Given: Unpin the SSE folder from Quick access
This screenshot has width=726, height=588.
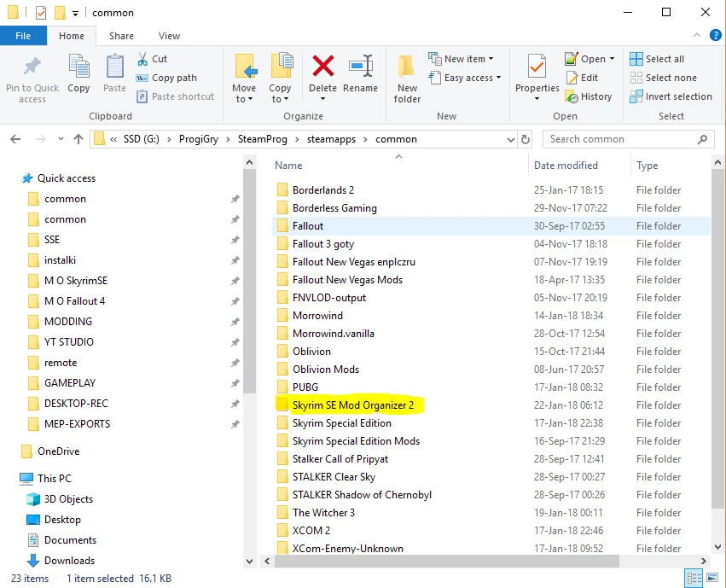Looking at the screenshot, I should [235, 240].
